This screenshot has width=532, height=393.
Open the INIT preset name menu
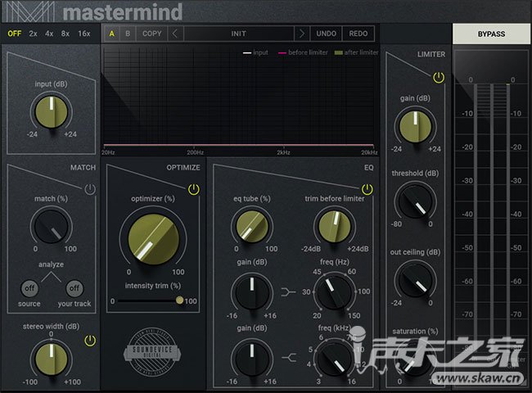pos(238,34)
